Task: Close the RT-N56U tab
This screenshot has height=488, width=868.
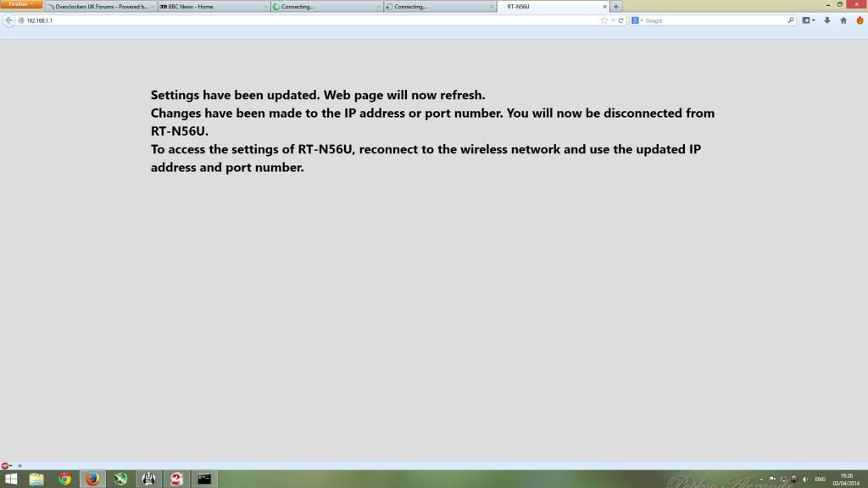Action: click(604, 7)
